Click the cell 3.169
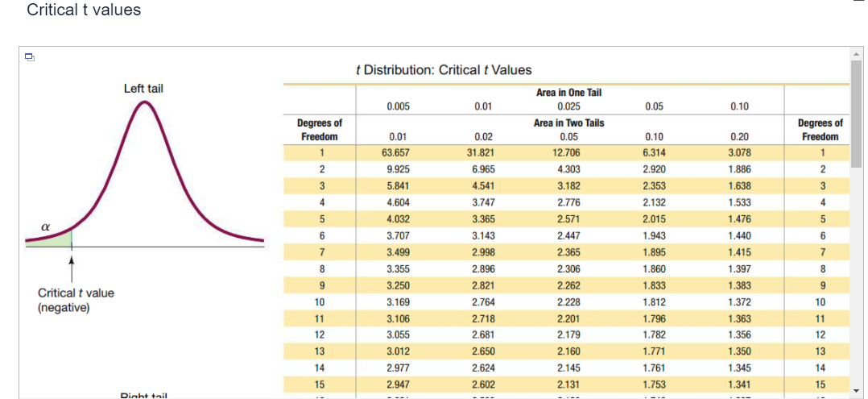868x399 pixels. click(398, 302)
